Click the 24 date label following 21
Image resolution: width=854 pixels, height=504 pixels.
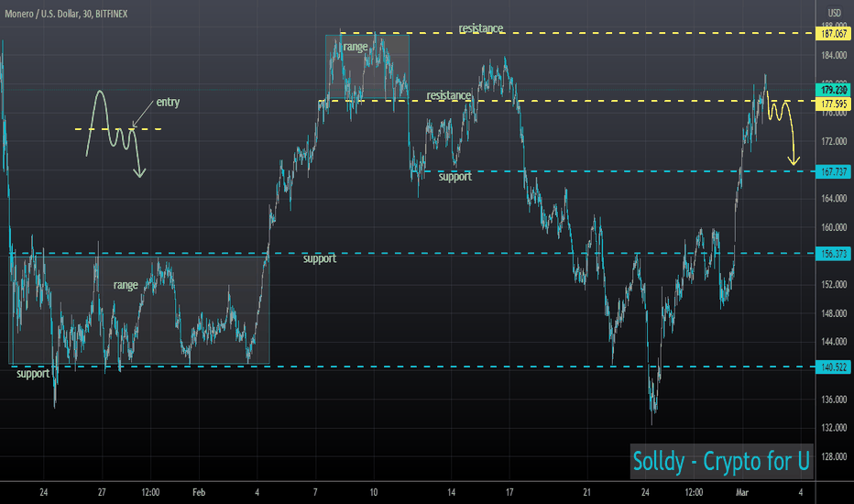coord(645,493)
